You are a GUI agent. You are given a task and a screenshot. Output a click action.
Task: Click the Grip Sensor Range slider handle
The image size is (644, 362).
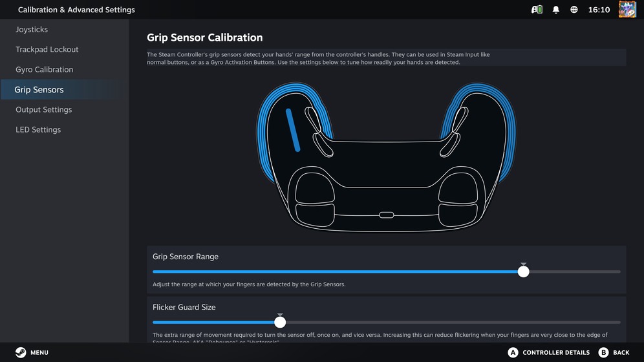[523, 271]
